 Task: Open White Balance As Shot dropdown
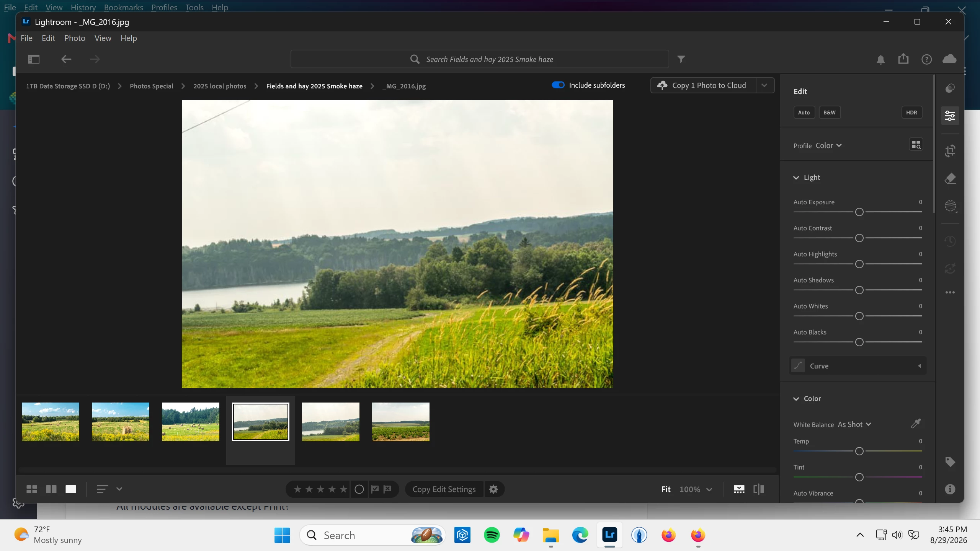tap(854, 424)
